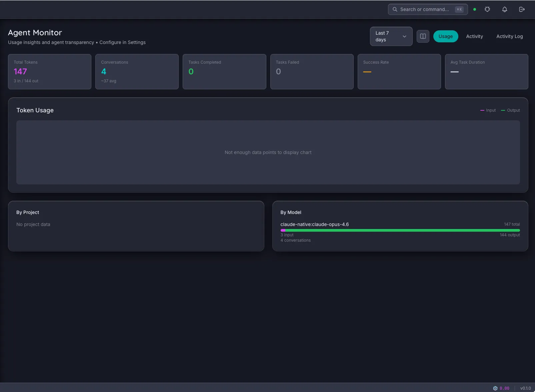Click the search magnifier icon
The image size is (535, 392).
[395, 9]
